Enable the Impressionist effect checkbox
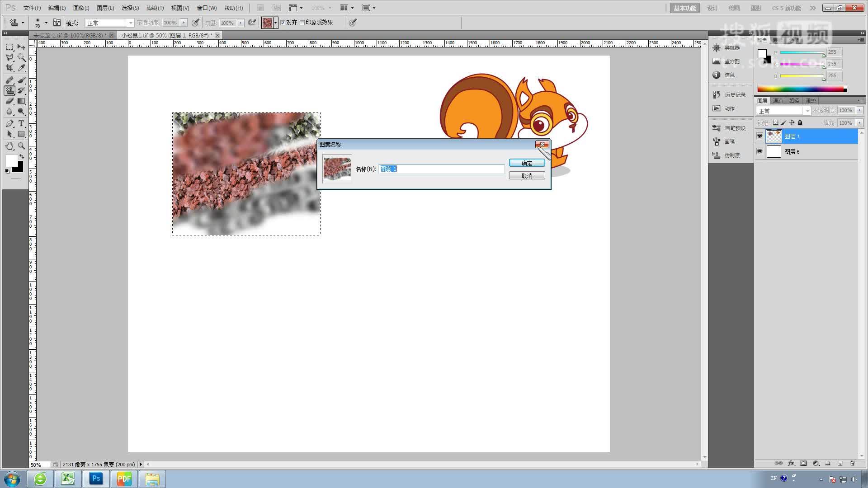868x488 pixels. (x=302, y=23)
